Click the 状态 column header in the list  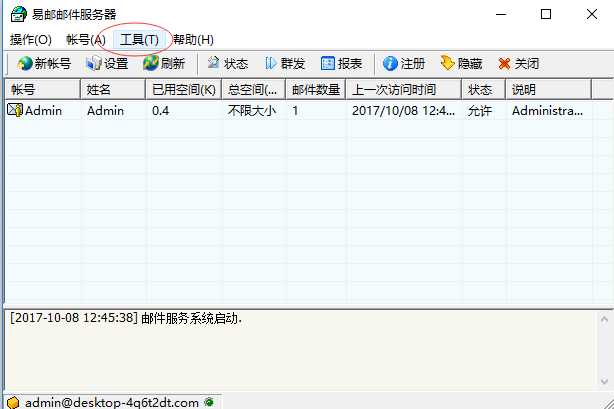[x=484, y=90]
